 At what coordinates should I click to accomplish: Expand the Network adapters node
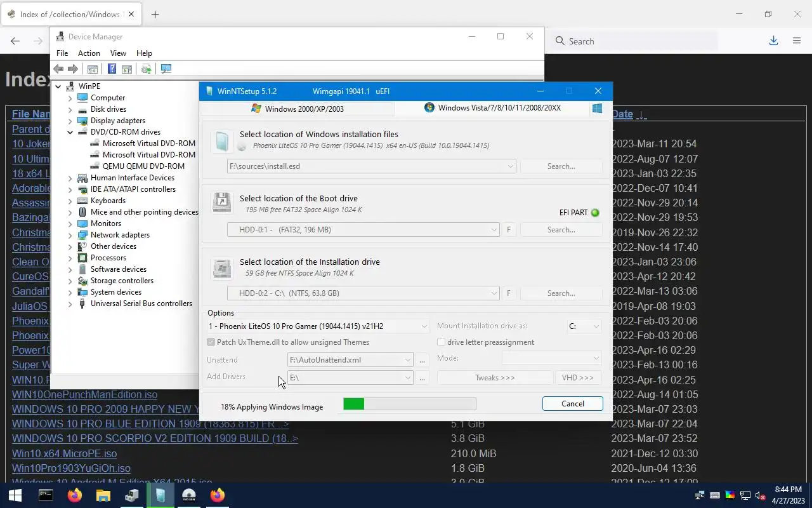70,235
